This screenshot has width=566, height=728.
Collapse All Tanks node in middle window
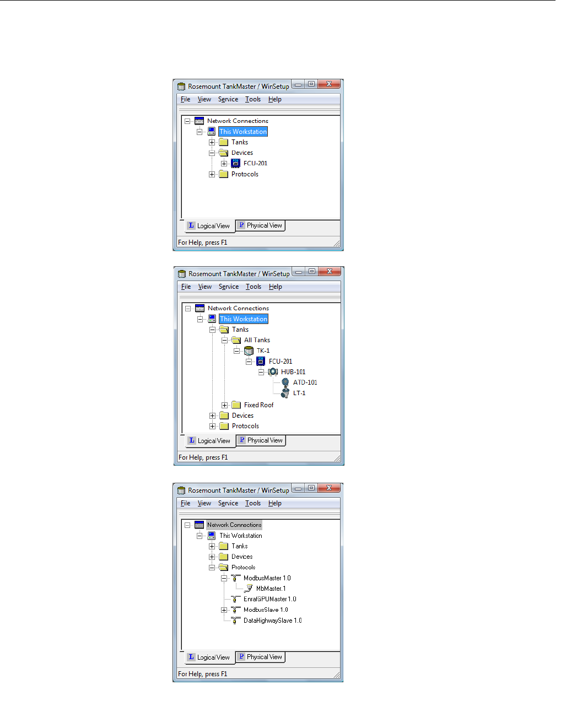(x=224, y=340)
